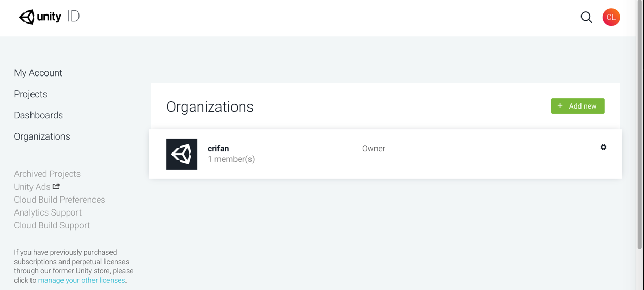Open crifan organization settings gear
Viewport: 644px width, 290px height.
[x=603, y=147]
